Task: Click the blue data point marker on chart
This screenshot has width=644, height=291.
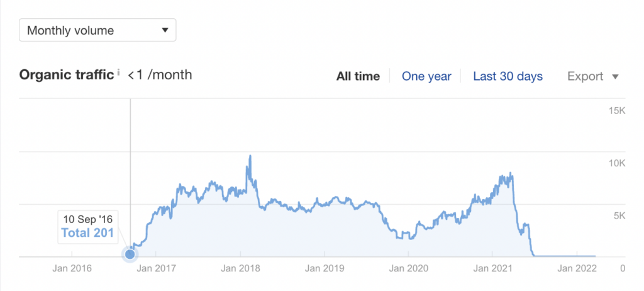Action: [130, 254]
